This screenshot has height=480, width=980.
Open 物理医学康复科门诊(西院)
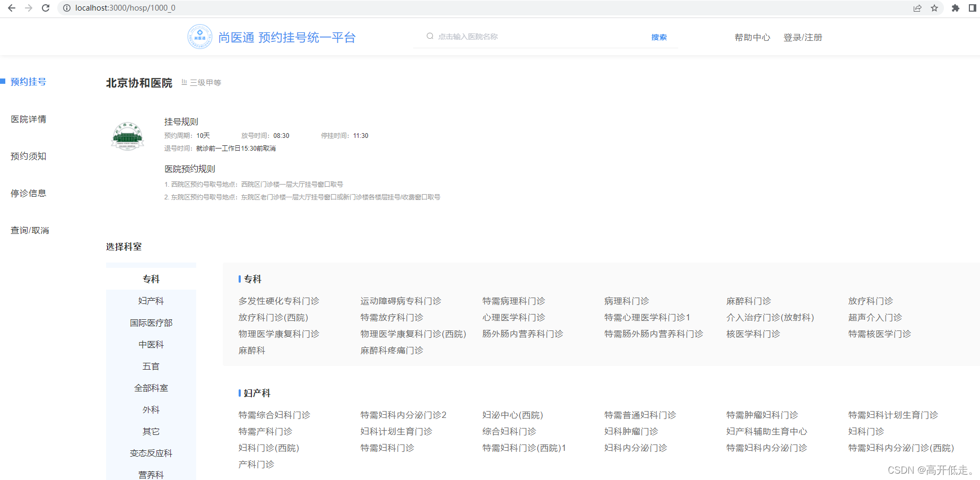coord(414,334)
